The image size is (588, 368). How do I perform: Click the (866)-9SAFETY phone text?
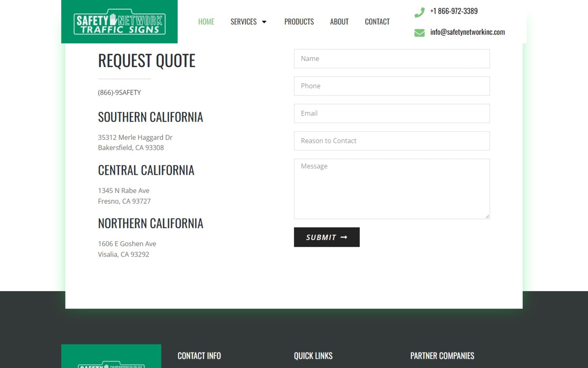pyautogui.click(x=119, y=93)
